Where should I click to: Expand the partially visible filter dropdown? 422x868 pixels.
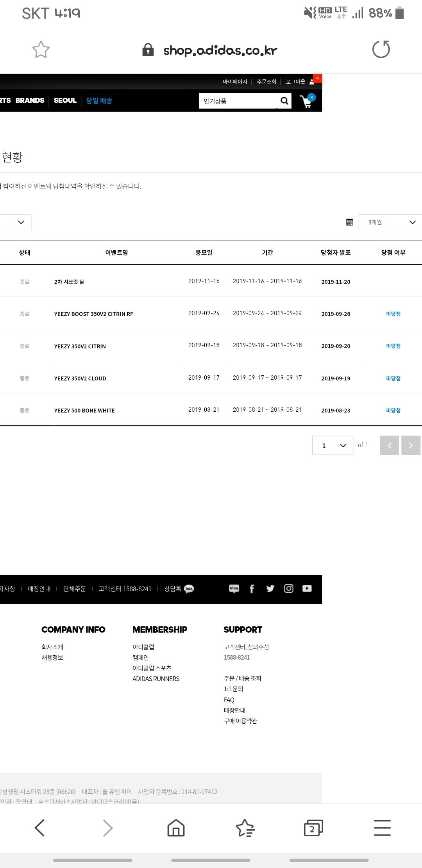pos(16,222)
